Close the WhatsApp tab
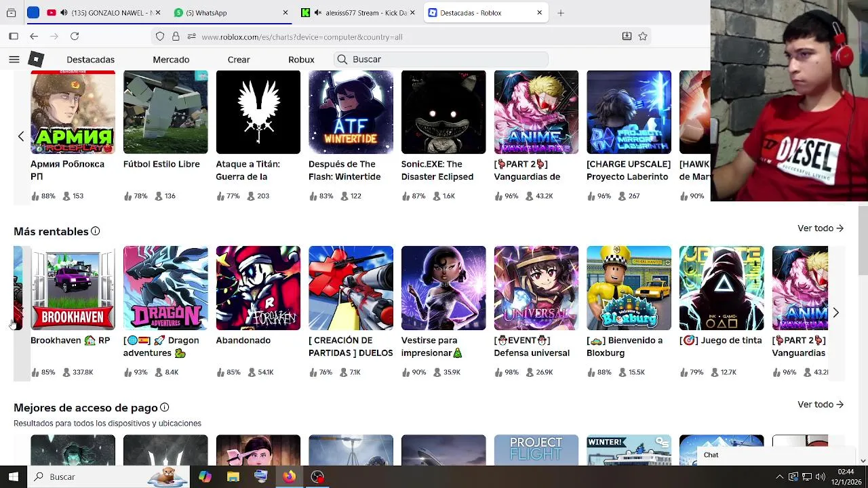 coord(285,13)
